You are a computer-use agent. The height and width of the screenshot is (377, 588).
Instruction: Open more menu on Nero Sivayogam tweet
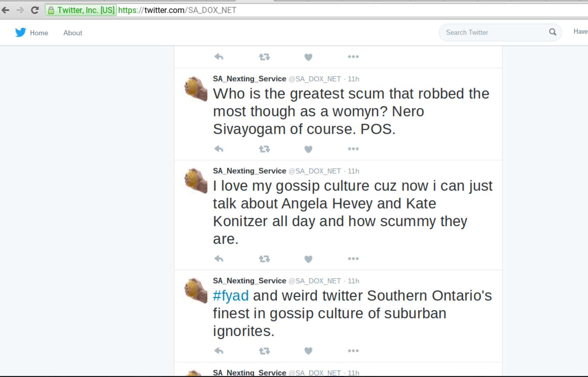[x=353, y=149]
